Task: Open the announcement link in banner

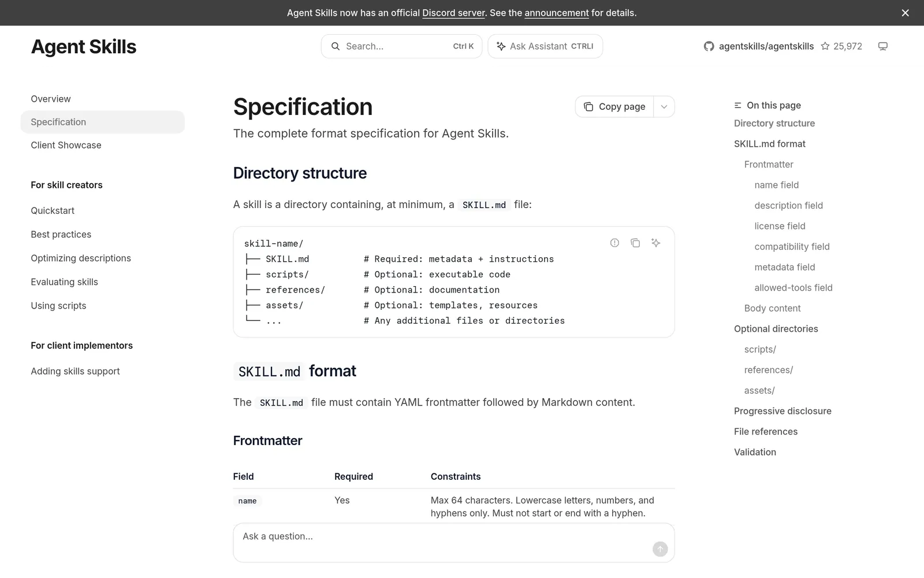Action: coord(557,13)
